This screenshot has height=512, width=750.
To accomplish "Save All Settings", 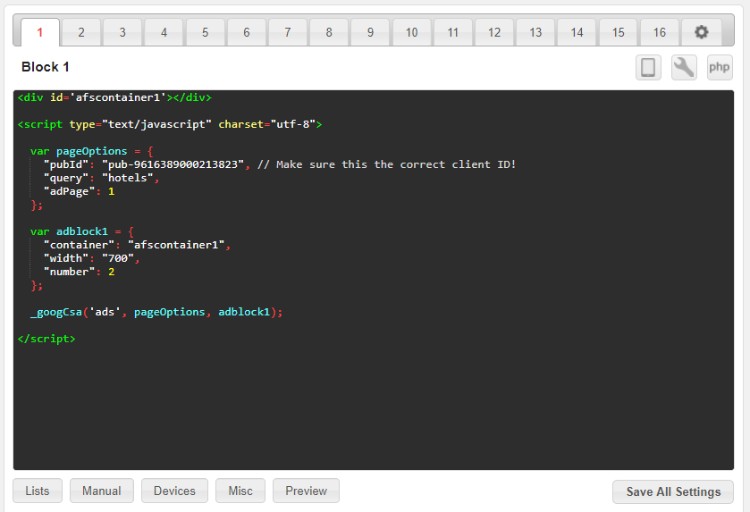I will click(673, 492).
